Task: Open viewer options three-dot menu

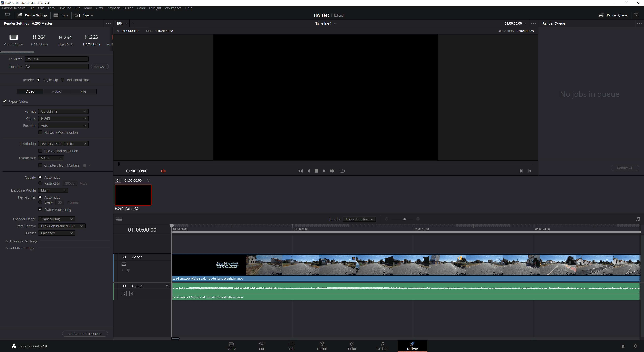Action: [x=533, y=23]
